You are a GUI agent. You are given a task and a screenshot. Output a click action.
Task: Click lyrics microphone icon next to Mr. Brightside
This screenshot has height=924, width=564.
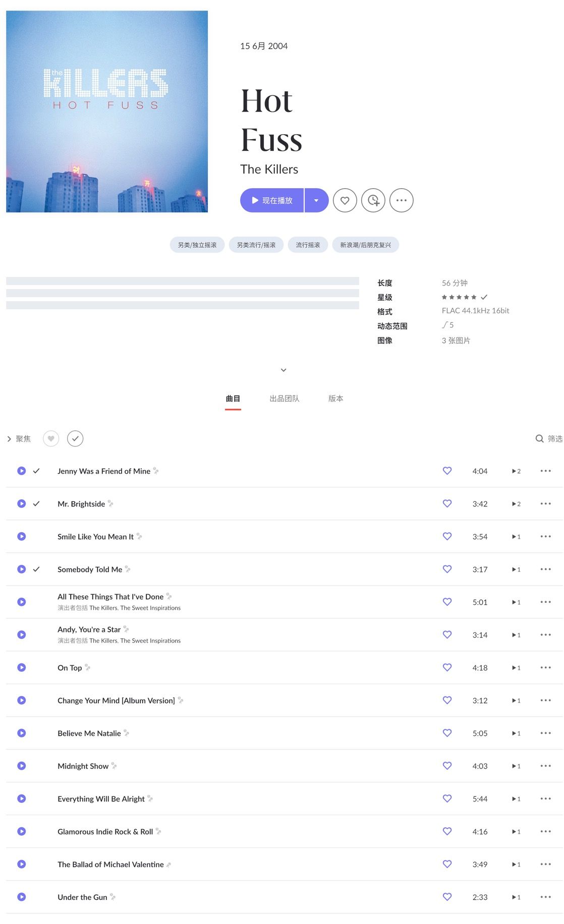tap(110, 503)
